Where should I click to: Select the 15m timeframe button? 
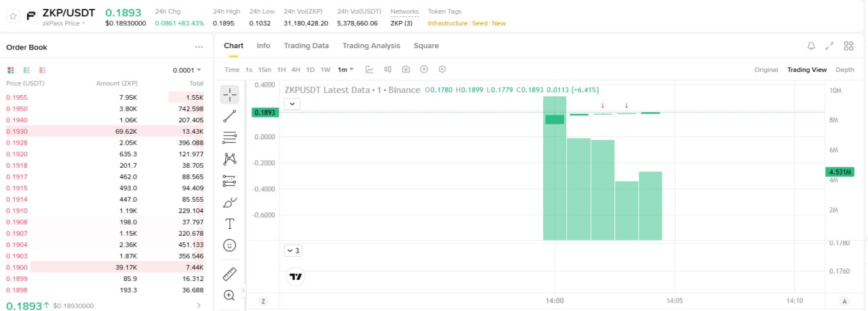point(264,70)
